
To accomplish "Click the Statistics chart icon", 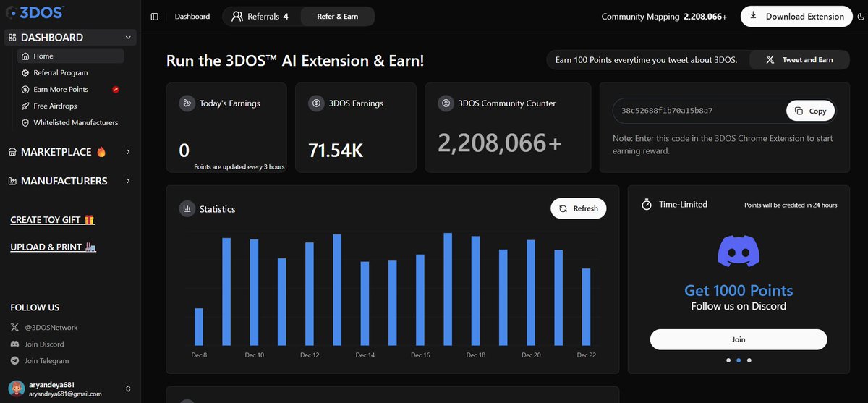I will (187, 208).
